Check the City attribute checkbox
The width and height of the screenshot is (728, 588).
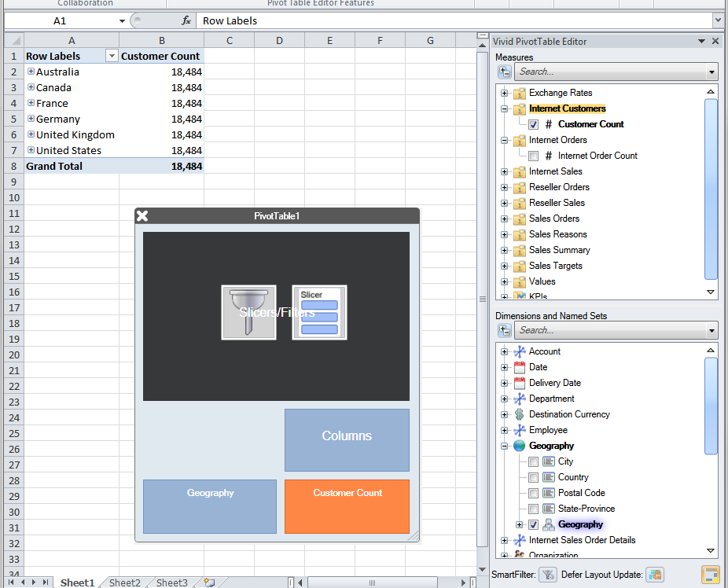click(534, 461)
